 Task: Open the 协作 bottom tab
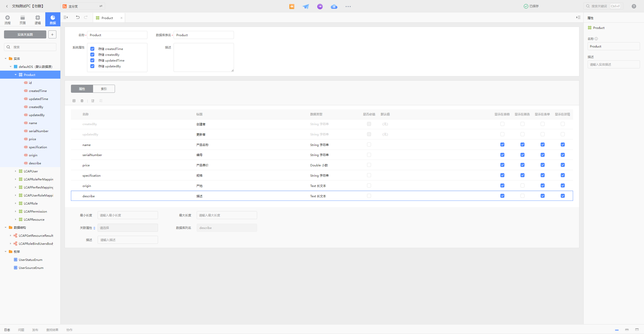click(x=69, y=330)
